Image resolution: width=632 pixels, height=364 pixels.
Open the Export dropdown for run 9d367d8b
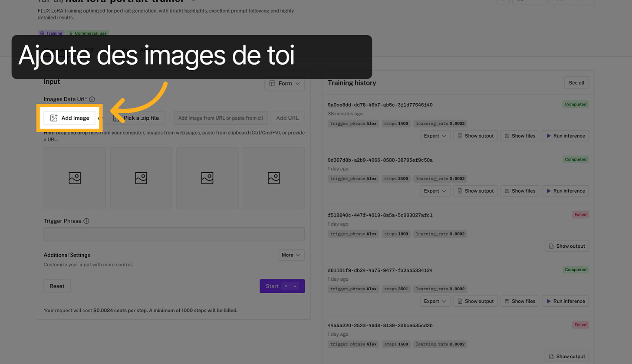[435, 190]
